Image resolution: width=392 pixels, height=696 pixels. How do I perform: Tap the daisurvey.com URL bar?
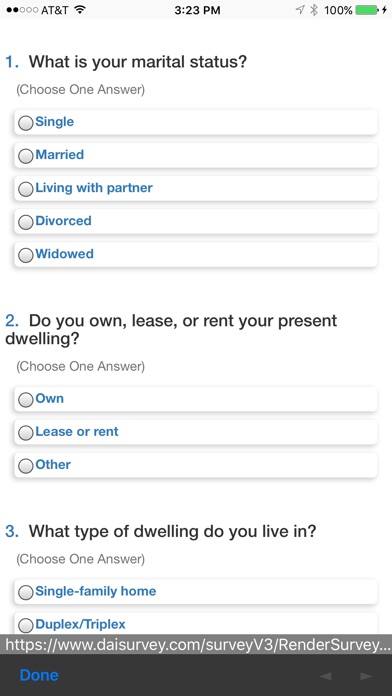196,645
